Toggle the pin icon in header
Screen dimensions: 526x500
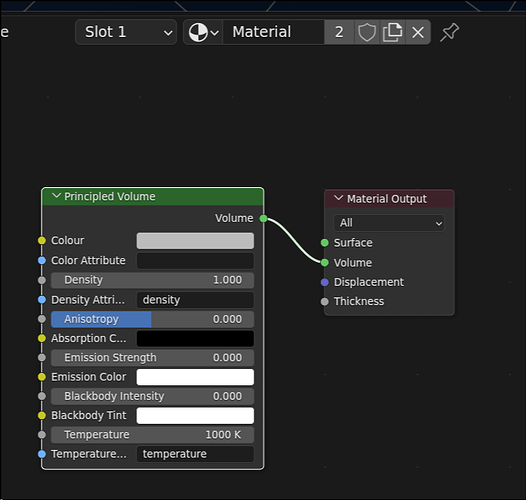(x=449, y=32)
